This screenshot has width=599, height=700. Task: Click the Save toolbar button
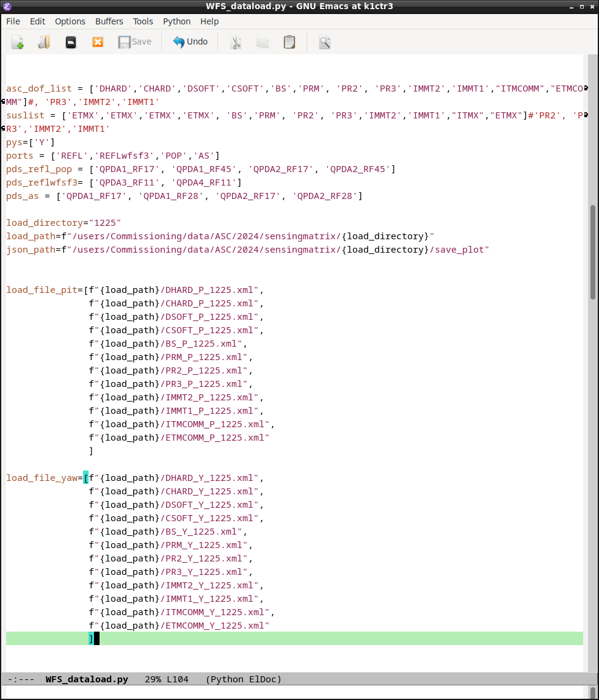coord(134,42)
